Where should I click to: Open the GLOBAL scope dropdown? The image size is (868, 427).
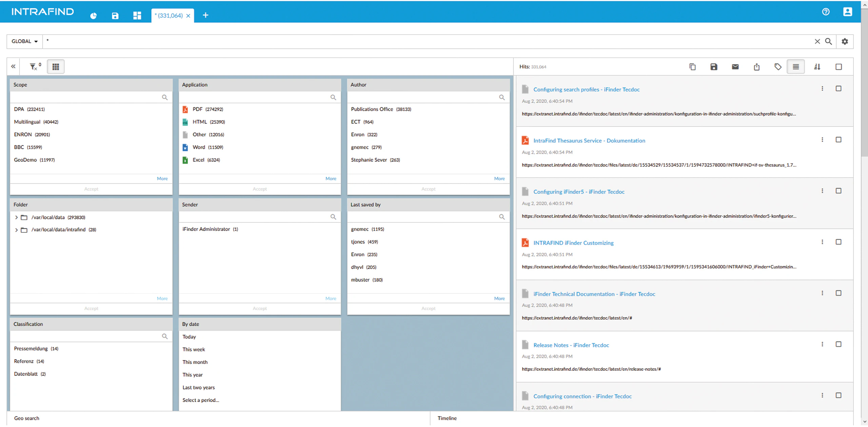click(x=24, y=41)
